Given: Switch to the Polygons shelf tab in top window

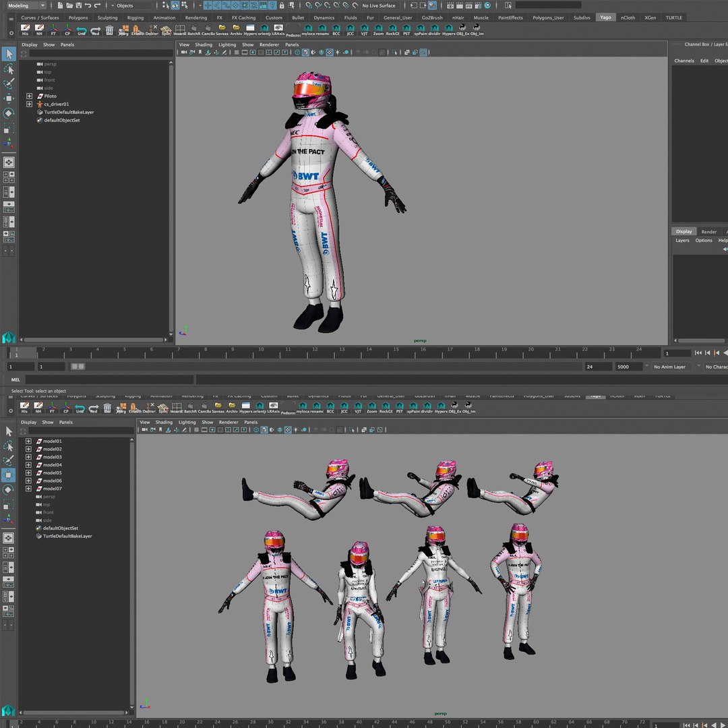Looking at the screenshot, I should [x=78, y=18].
